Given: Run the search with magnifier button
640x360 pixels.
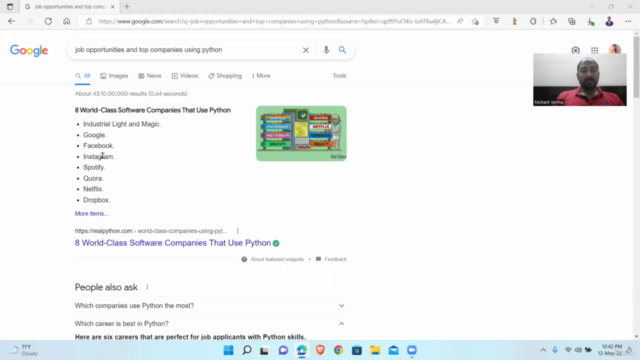Looking at the screenshot, I should [342, 50].
